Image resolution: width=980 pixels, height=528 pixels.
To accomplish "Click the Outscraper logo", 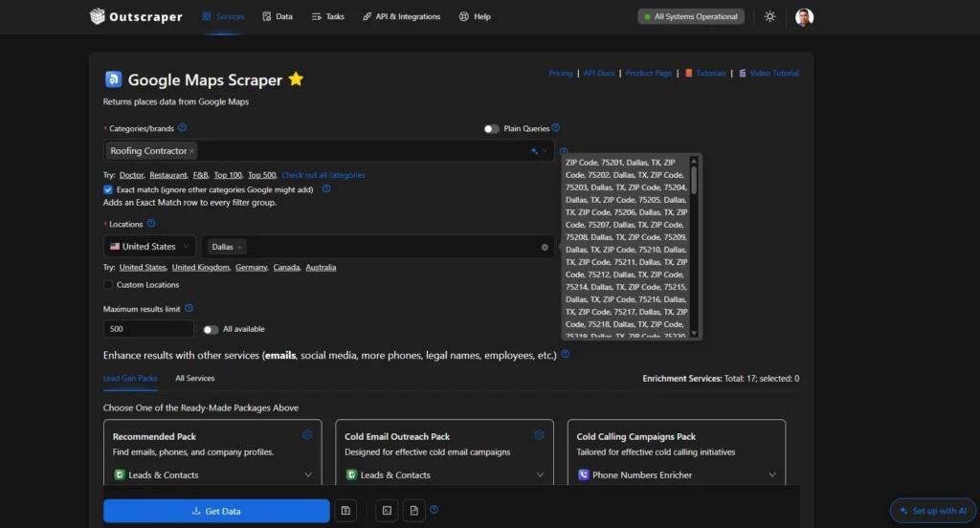I will click(136, 16).
